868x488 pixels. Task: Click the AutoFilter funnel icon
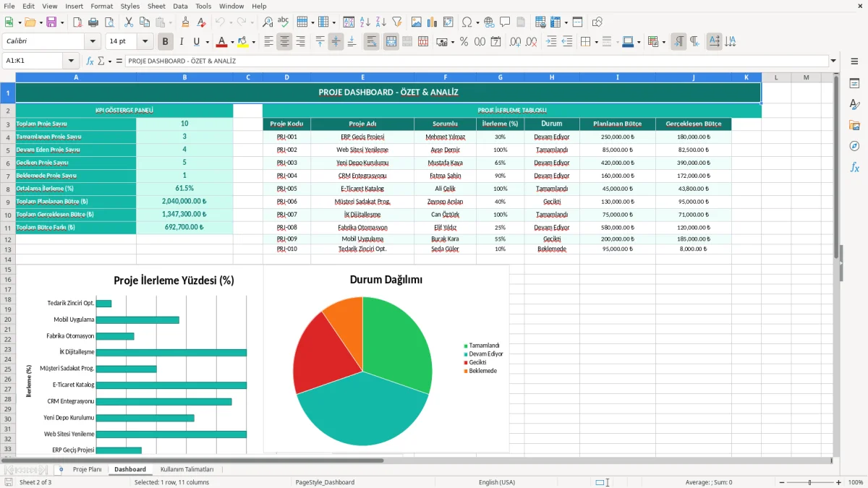(x=396, y=22)
